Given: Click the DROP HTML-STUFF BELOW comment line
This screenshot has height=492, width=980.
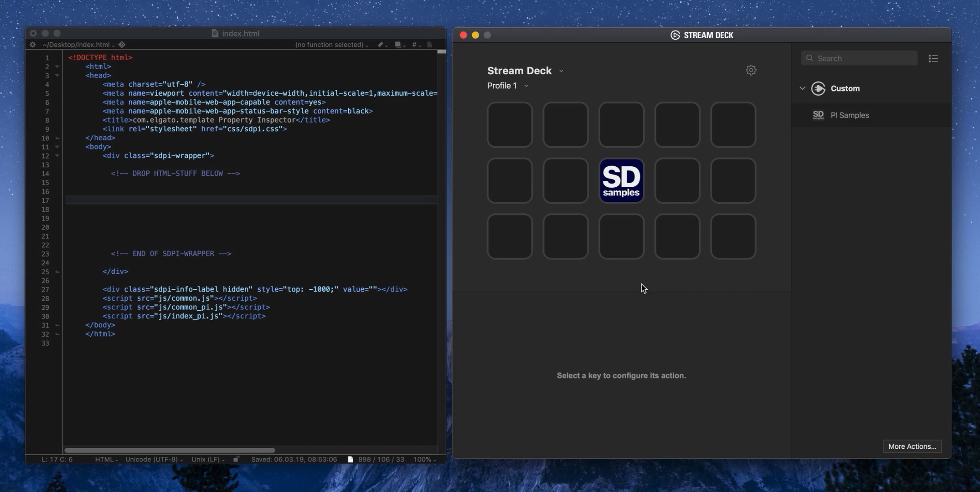Looking at the screenshot, I should pos(175,174).
